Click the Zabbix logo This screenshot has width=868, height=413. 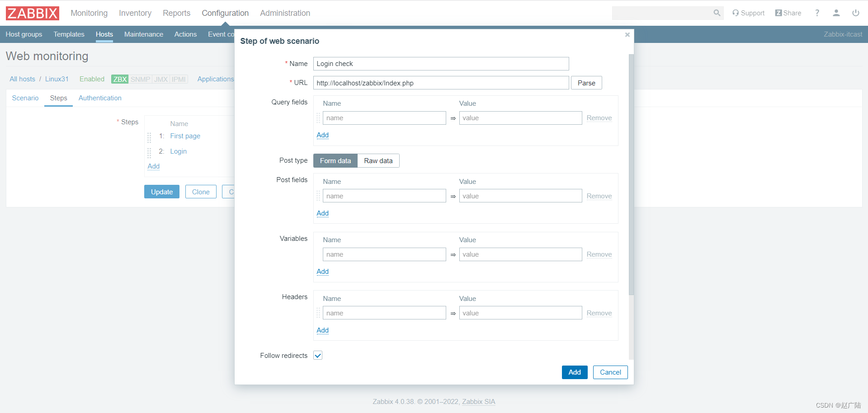(x=33, y=13)
